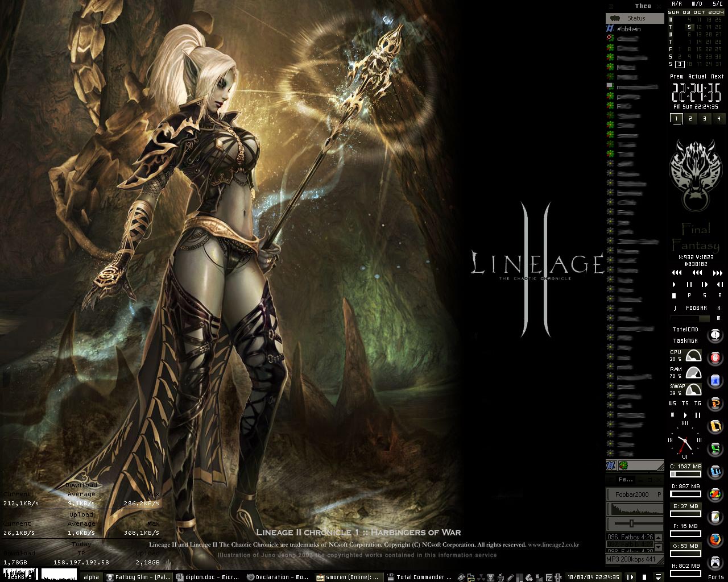Click P button beside the stop square
The width and height of the screenshot is (728, 582).
689,296
